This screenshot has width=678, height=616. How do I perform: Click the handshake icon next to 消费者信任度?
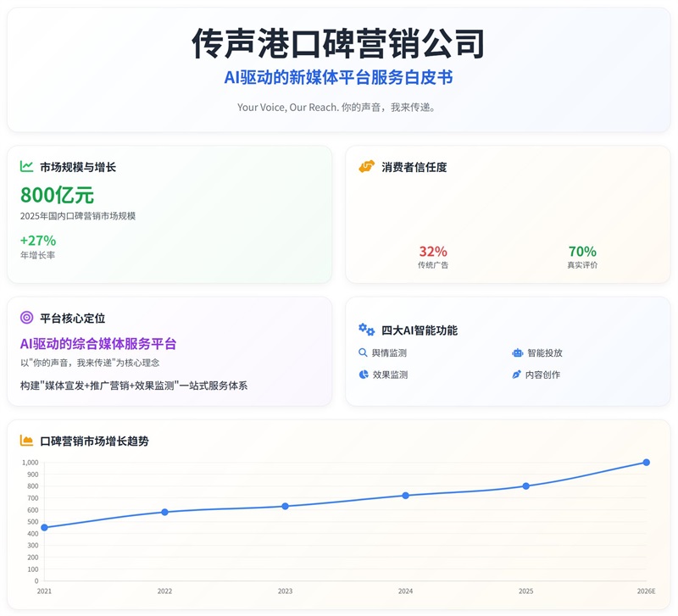[366, 167]
